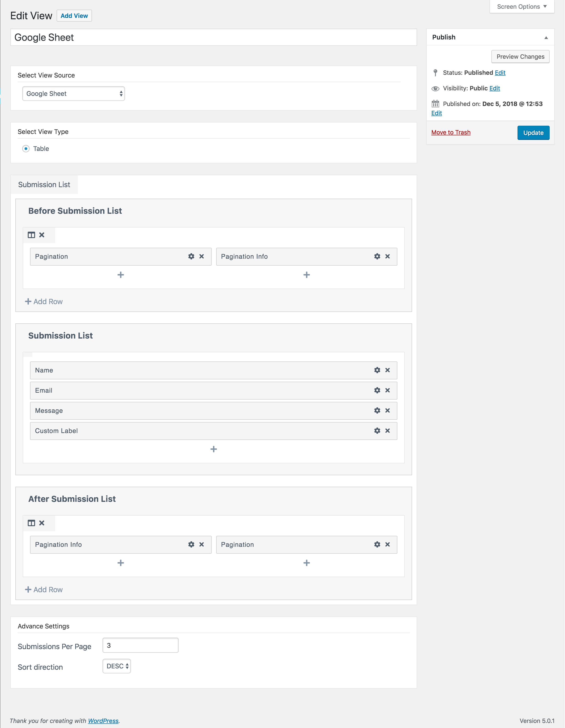Change column layout in Before Submission List row

(x=31, y=235)
